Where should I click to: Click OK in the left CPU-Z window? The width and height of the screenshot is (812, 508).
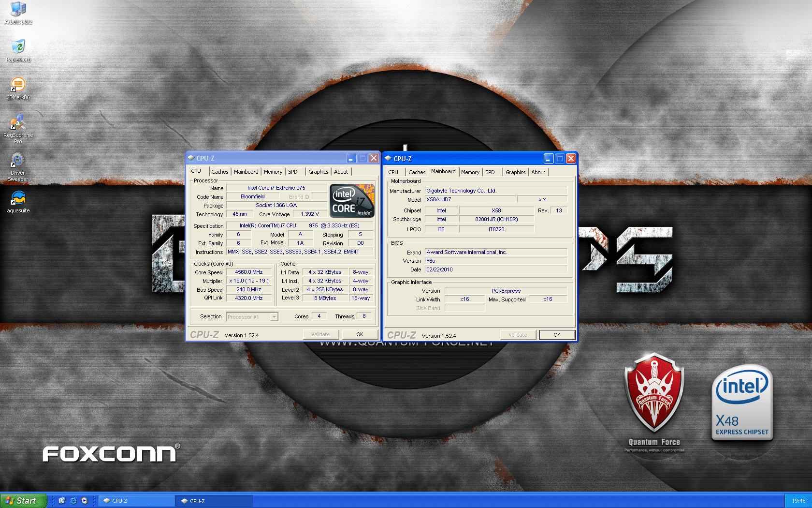(360, 334)
